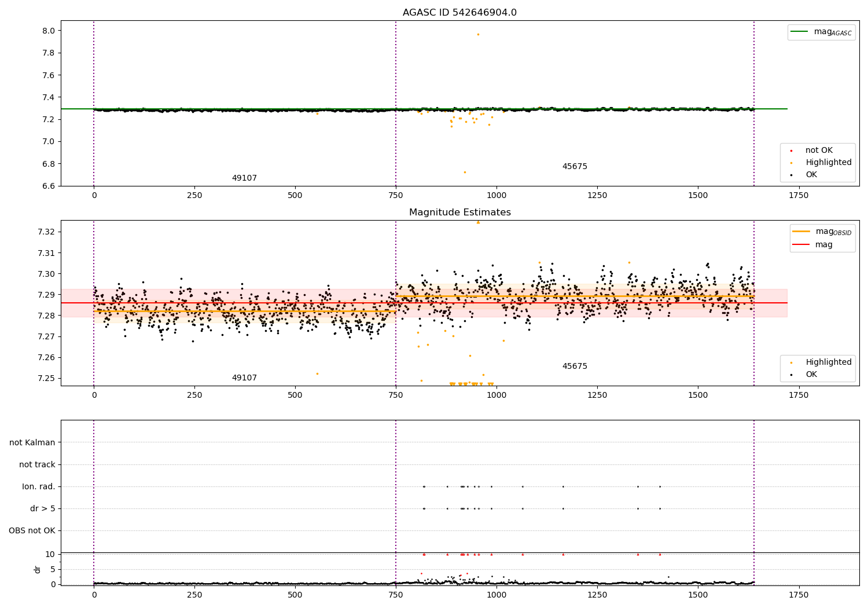Click the 7.32 y-axis tick label
868x608 pixels.
[x=46, y=232]
